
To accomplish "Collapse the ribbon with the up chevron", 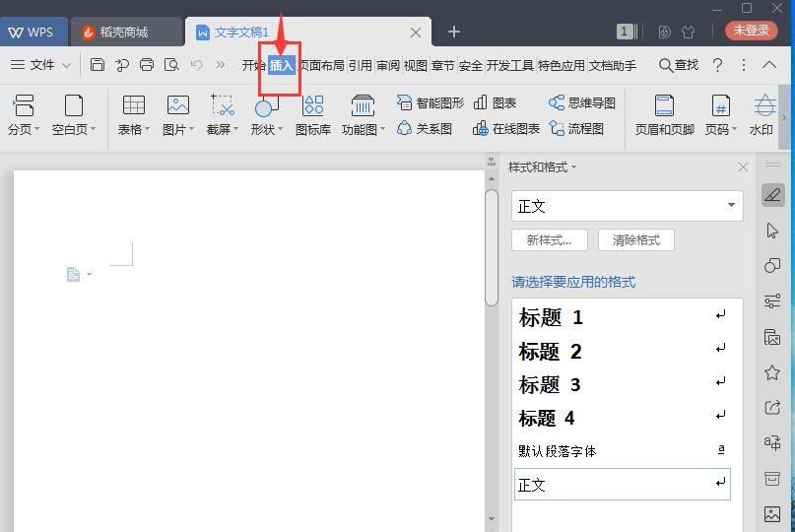I will (x=769, y=65).
